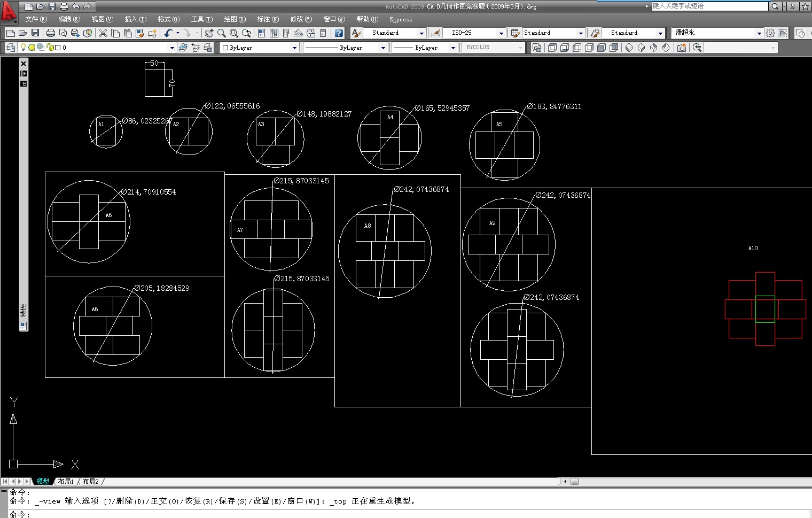812x518 pixels.
Task: Click Save in the quick access toolbar
Action: (x=52, y=6)
